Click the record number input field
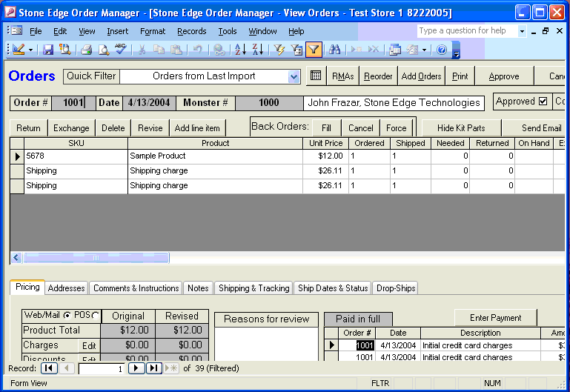Viewport: 570px width, 392px height. point(102,369)
